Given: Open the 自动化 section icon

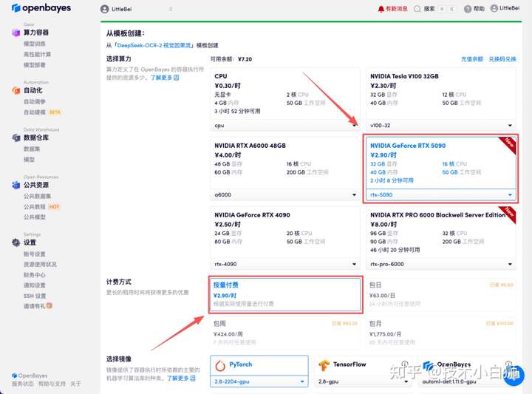Looking at the screenshot, I should [16, 90].
